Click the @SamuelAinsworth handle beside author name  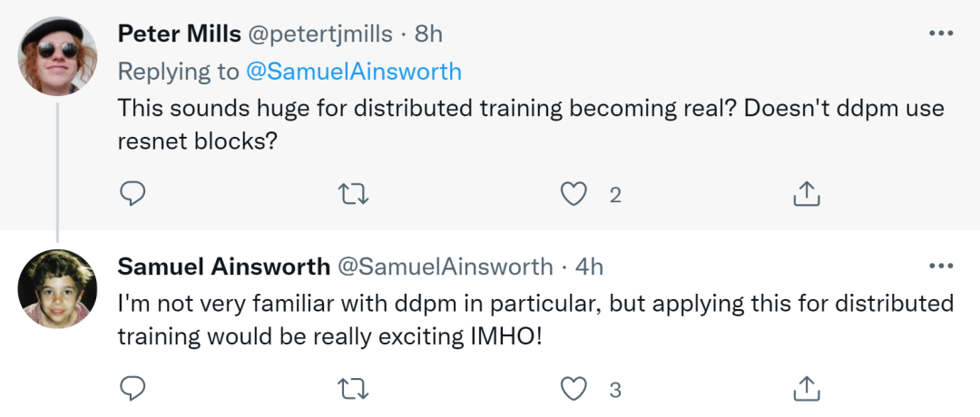445,267
